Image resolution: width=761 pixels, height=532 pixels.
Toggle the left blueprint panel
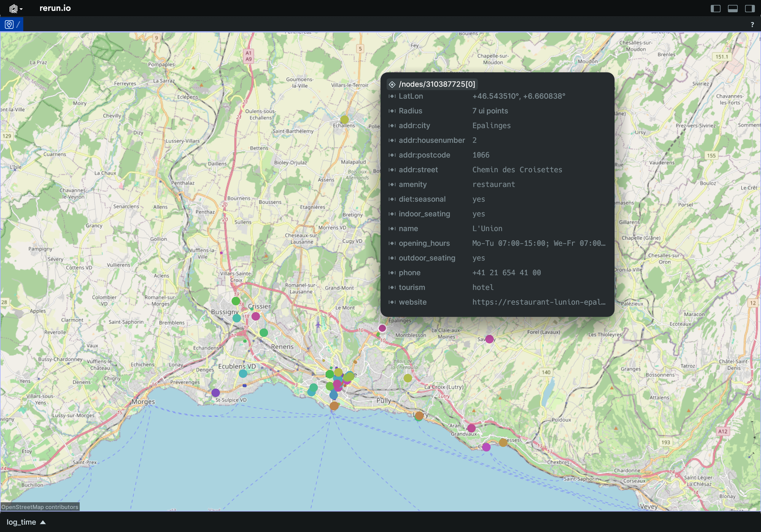pyautogui.click(x=715, y=9)
